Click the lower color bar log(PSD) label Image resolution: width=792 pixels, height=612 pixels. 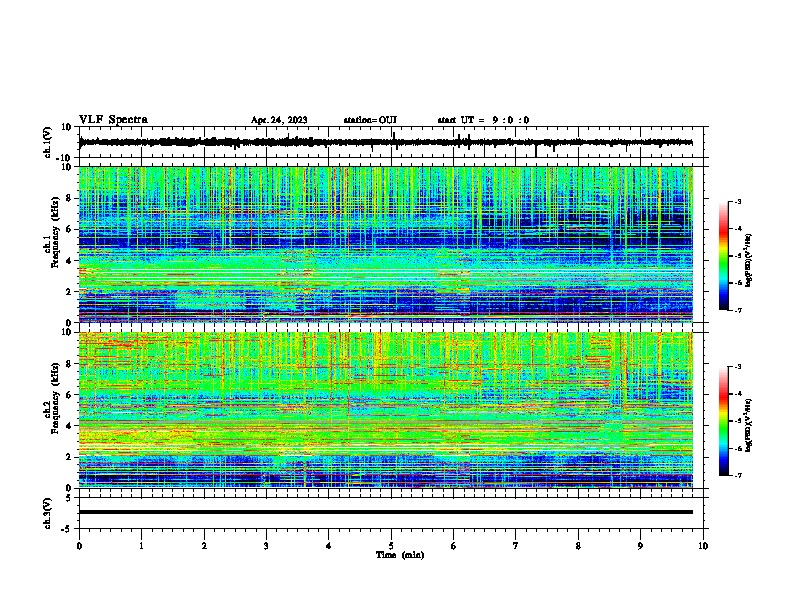point(749,425)
